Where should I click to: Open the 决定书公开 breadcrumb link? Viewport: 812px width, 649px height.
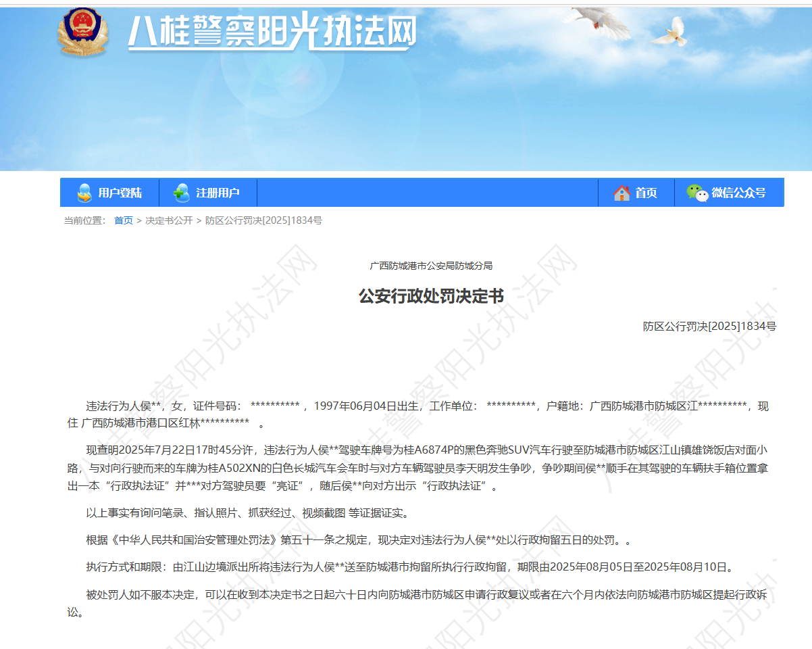pos(169,220)
